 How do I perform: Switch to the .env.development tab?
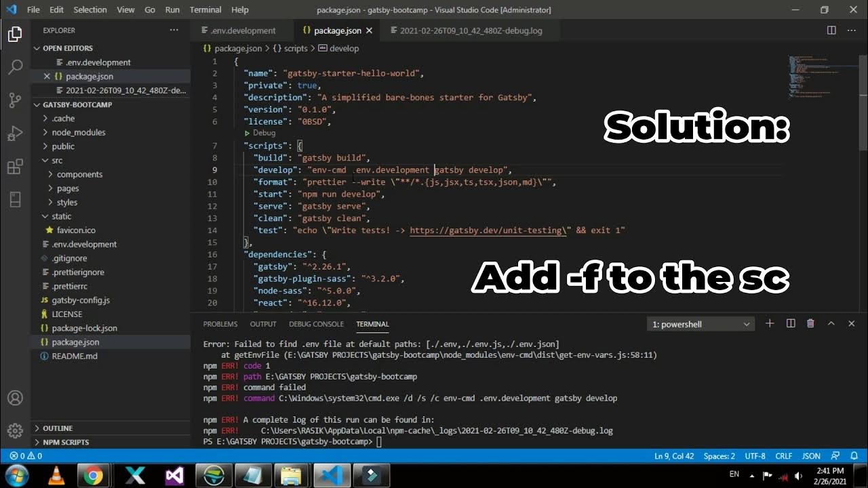point(243,30)
